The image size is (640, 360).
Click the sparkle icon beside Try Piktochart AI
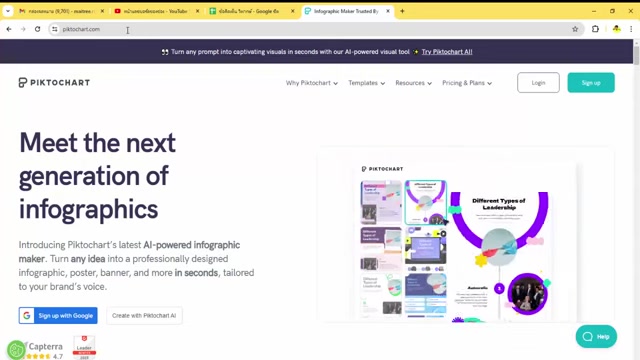tap(416, 52)
